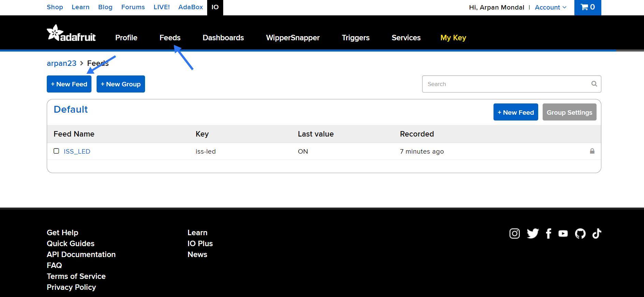The height and width of the screenshot is (297, 644).
Task: Open the shopping cart icon
Action: [588, 7]
